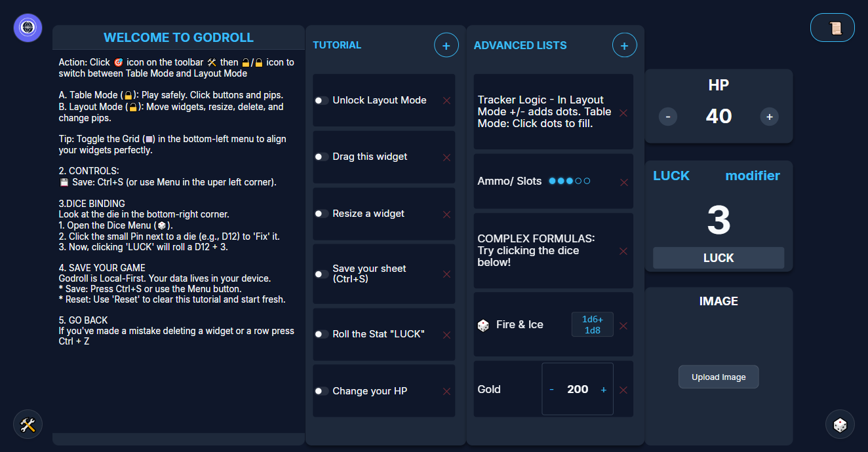Fill the last Ammo/Slots pip

(x=587, y=181)
